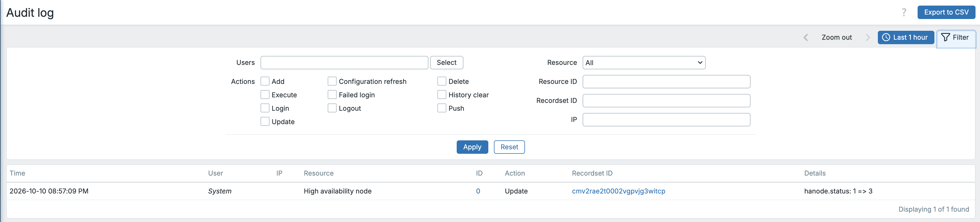Open the Last 1 hour time selector
Viewport: 980px width, 222px height.
[906, 37]
